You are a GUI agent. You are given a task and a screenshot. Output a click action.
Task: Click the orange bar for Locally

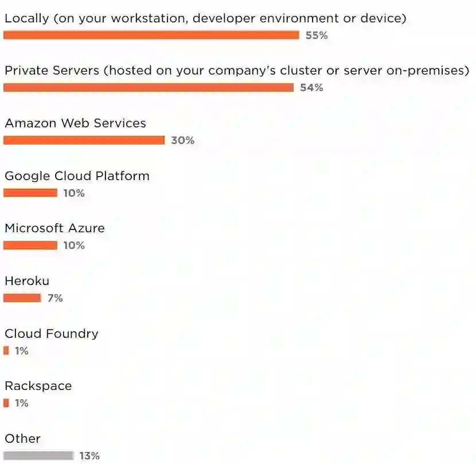[x=151, y=36]
